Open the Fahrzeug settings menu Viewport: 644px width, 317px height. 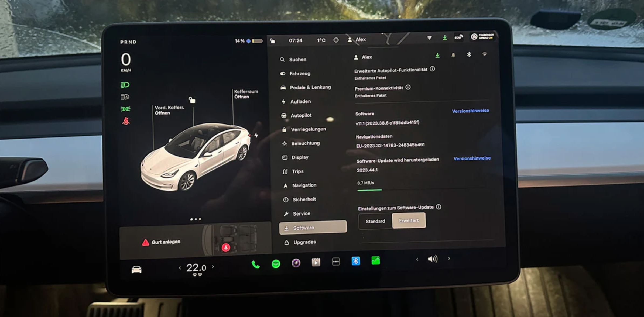click(295, 73)
